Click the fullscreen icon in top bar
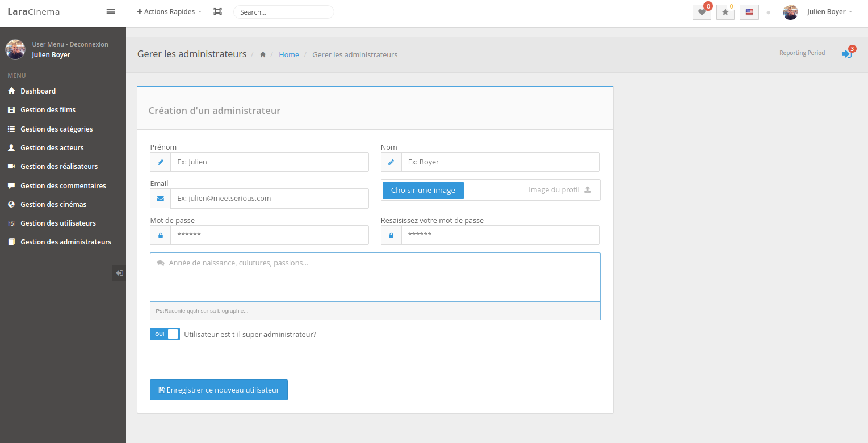The height and width of the screenshot is (443, 868). pos(217,11)
